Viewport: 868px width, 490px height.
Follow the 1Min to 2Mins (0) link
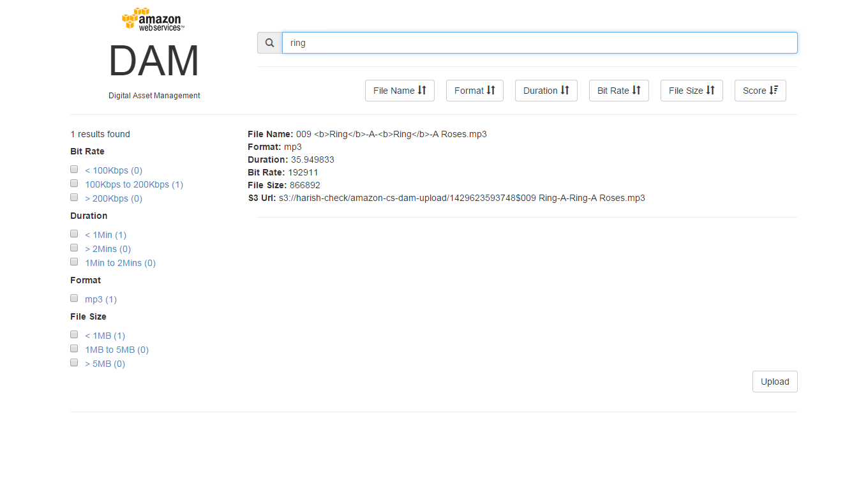[120, 263]
